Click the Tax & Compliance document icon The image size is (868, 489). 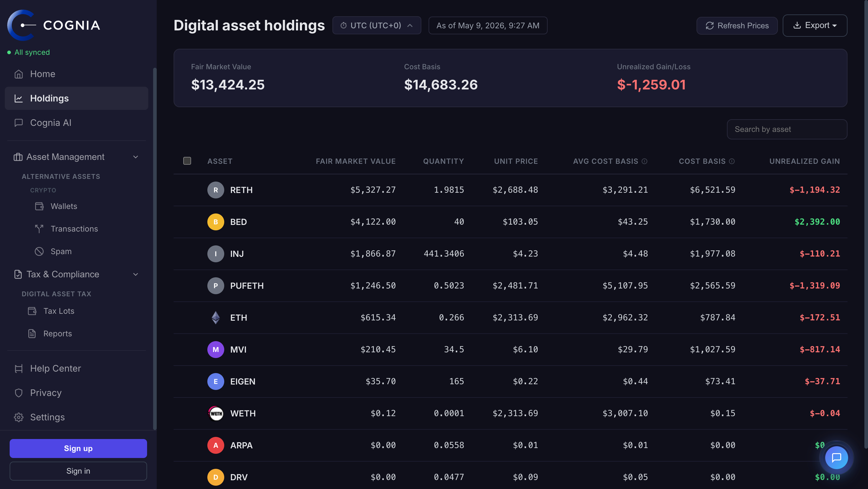pos(18,274)
